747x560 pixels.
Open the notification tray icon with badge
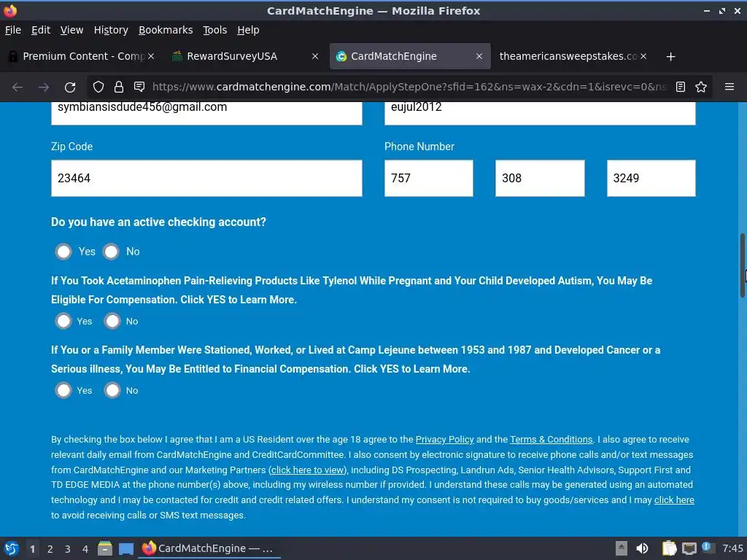pyautogui.click(x=708, y=548)
